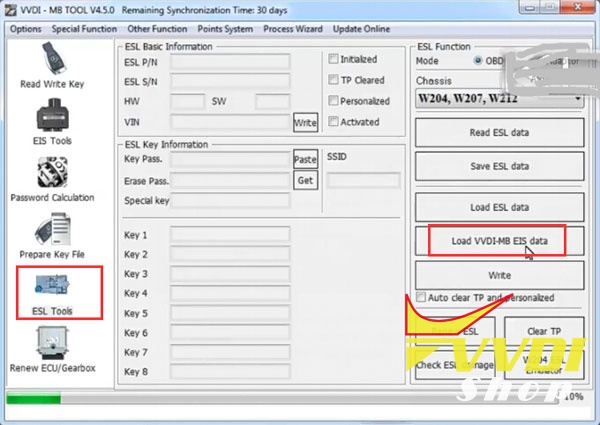The image size is (600, 425).
Task: Open the Special Function menu
Action: 84,29
